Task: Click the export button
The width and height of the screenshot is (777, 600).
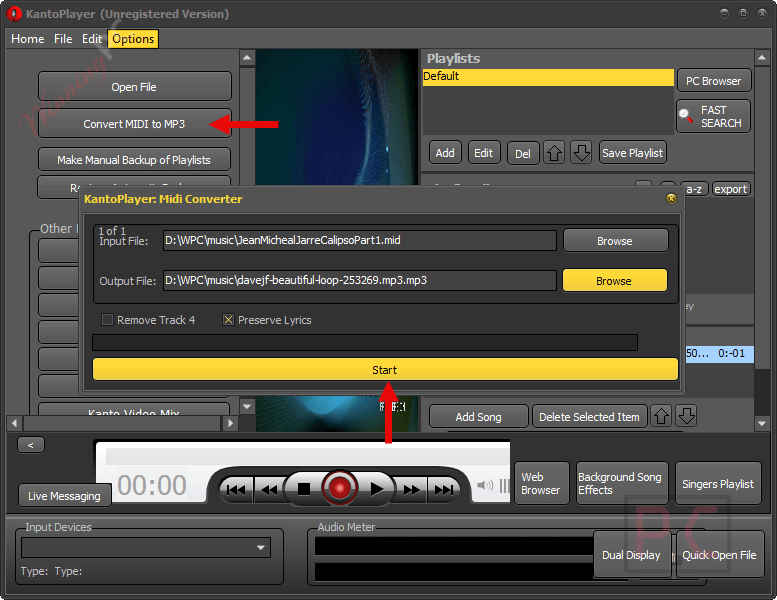Action: click(730, 189)
